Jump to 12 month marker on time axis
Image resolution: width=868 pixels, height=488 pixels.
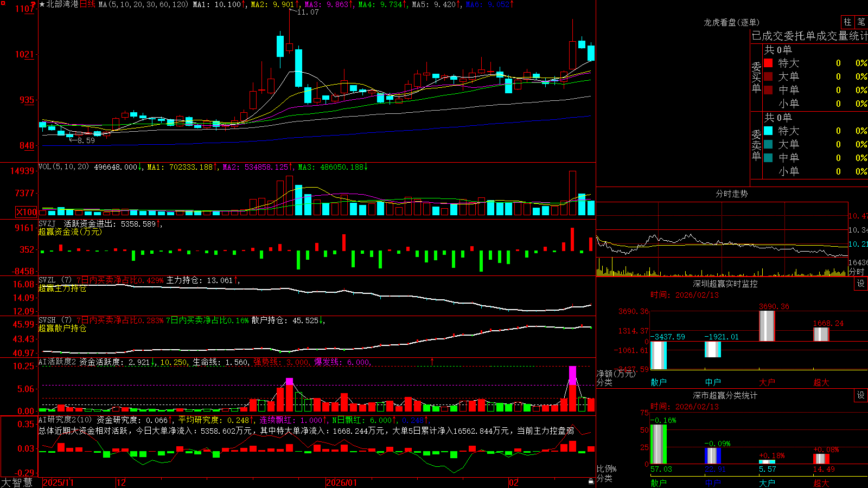pyautogui.click(x=121, y=483)
